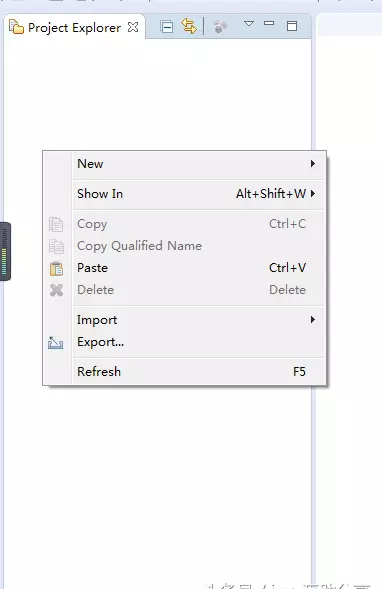The height and width of the screenshot is (589, 382).
Task: Click the Copy Qualified Name icon
Action: coord(56,246)
